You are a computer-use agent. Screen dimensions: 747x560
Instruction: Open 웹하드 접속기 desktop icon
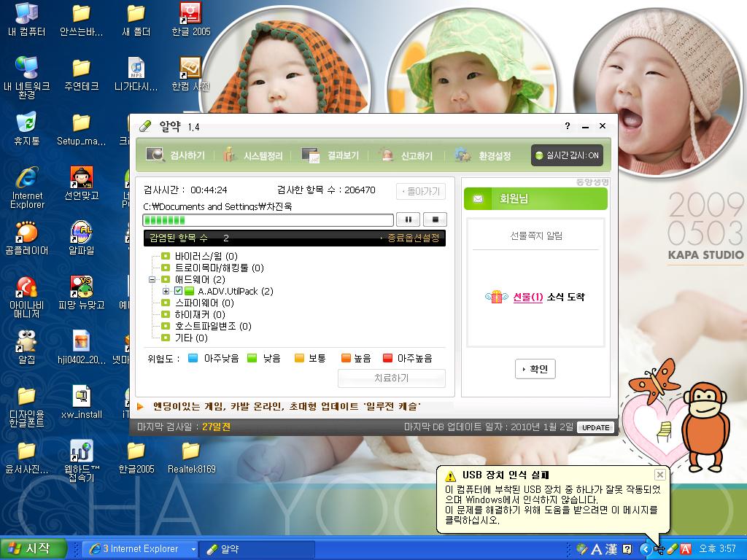point(82,460)
